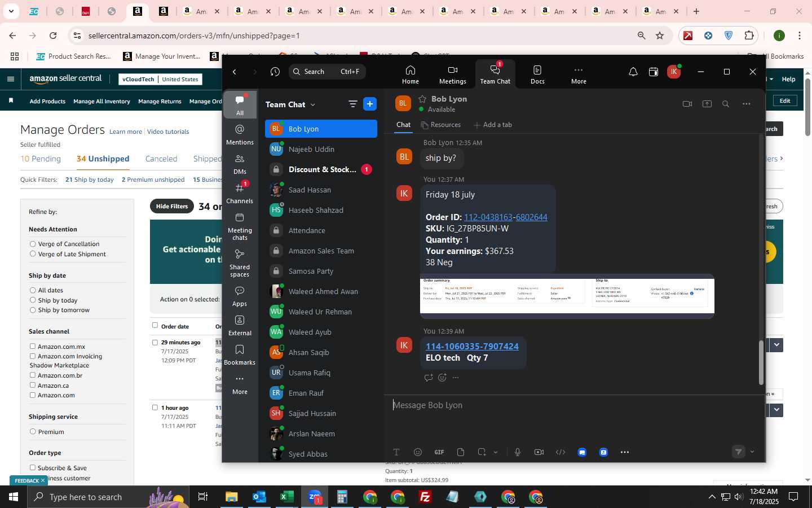Click share screen icon in chat header
812x508 pixels.
(x=707, y=104)
